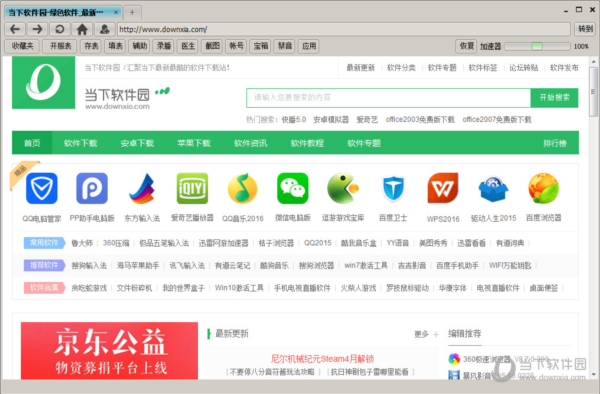Open the 排行榜 ranking nav item
Image resolution: width=600 pixels, height=394 pixels.
(555, 143)
